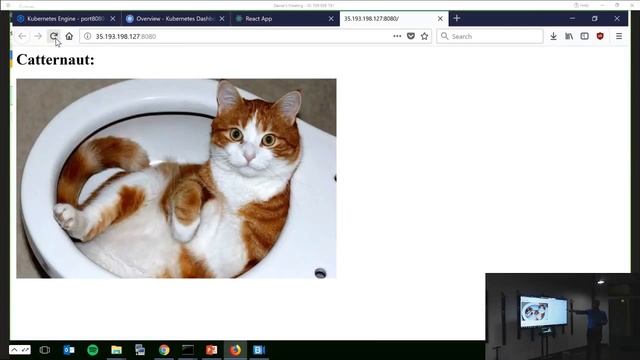Open the terminal window in taskbar
The width and height of the screenshot is (640, 360).
click(188, 350)
